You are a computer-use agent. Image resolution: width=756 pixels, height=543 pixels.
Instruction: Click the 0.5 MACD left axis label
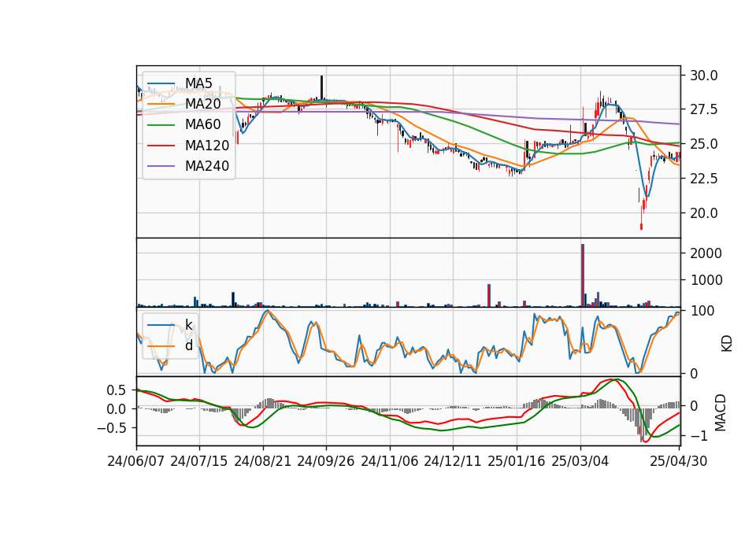(116, 390)
